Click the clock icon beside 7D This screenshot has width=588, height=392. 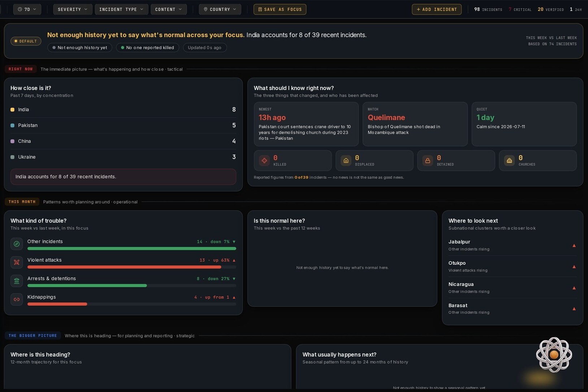coord(20,9)
